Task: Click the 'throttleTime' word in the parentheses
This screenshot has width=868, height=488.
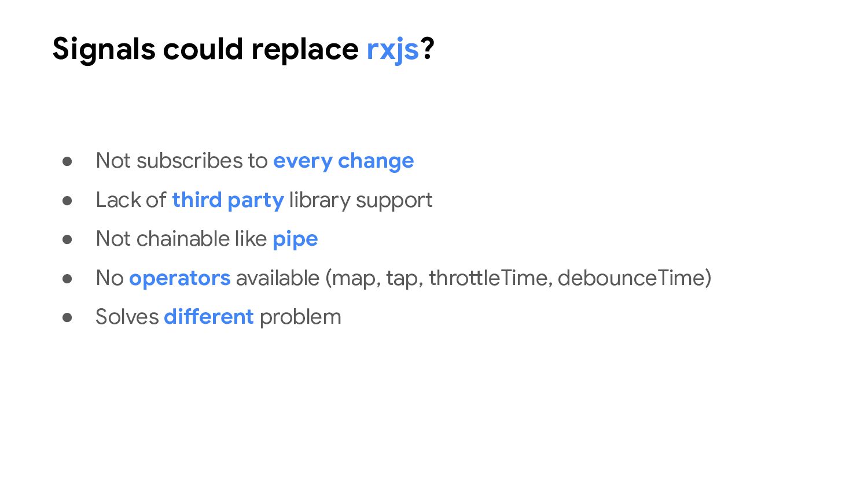Action: (x=490, y=278)
